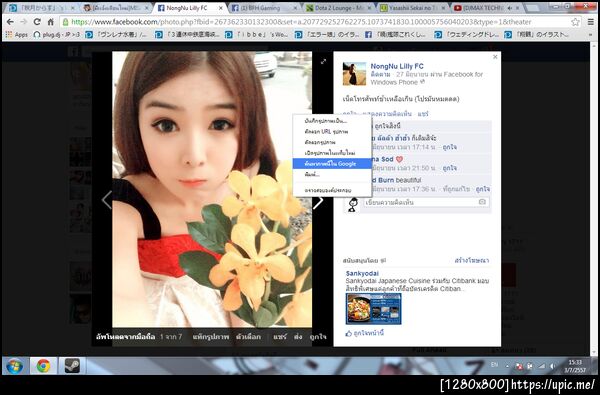Close the NongNu Lilly FC tab
Screen dimensions: 600x395
[x=221, y=8]
